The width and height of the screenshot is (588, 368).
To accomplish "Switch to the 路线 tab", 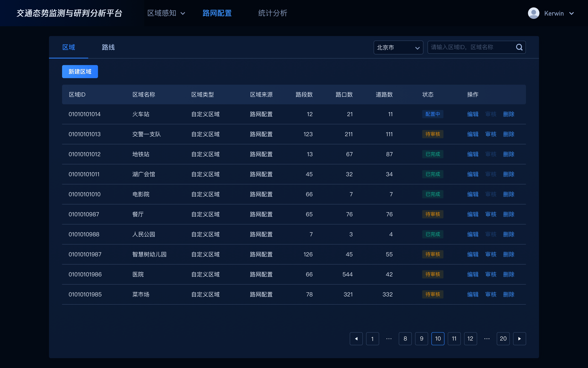I will pos(108,47).
